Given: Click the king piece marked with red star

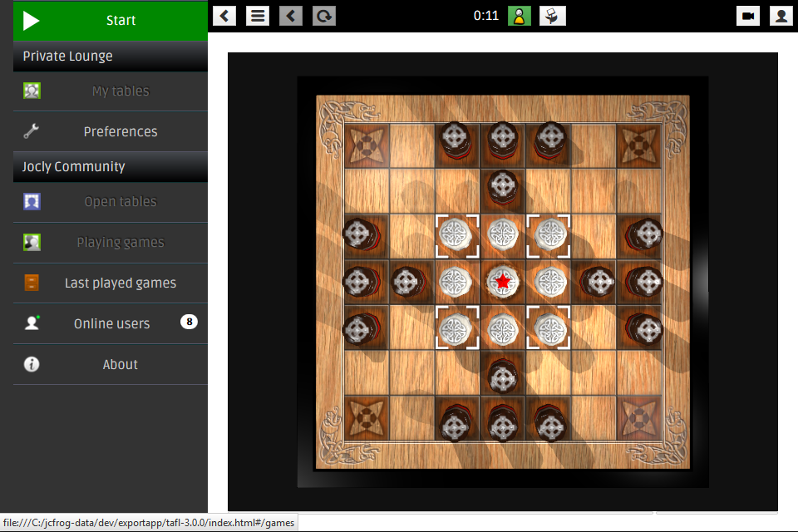Looking at the screenshot, I should pos(502,282).
